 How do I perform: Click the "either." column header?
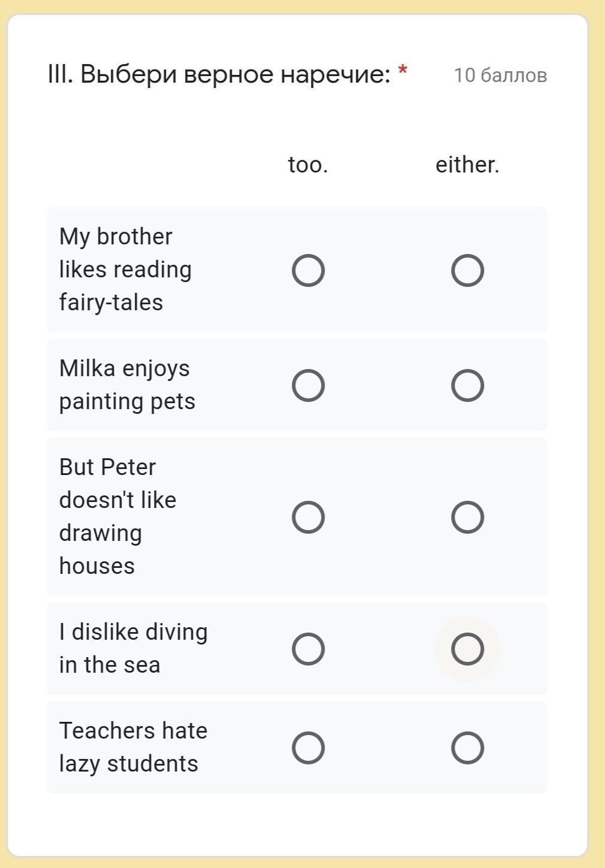(467, 165)
